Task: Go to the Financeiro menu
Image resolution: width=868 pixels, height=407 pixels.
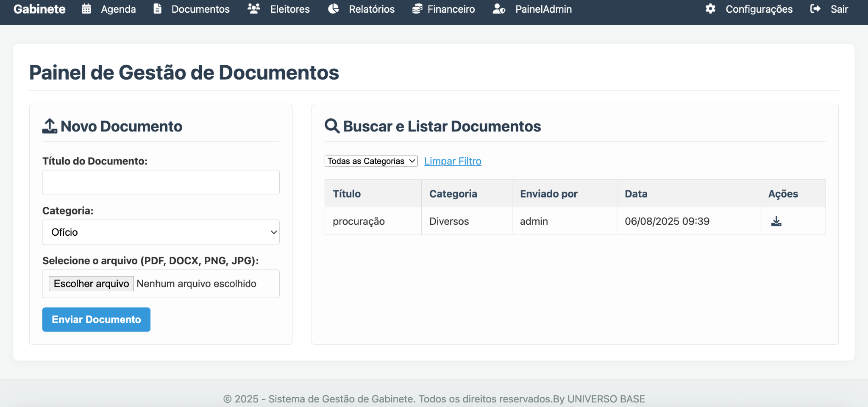Action: coord(451,9)
